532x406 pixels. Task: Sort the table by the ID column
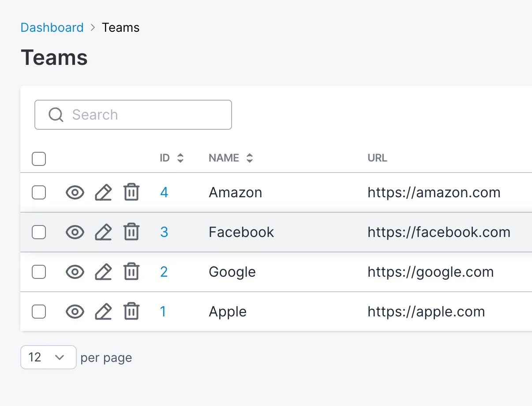pos(172,158)
